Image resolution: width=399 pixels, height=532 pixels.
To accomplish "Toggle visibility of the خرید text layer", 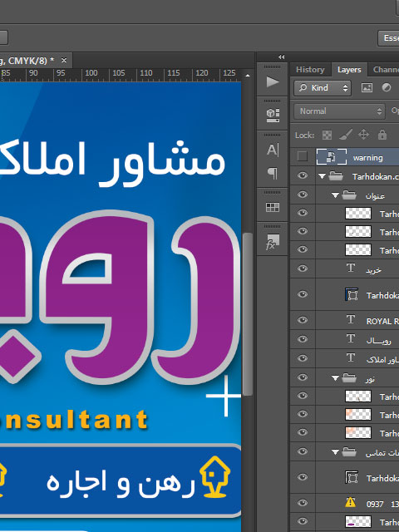I will pyautogui.click(x=303, y=268).
